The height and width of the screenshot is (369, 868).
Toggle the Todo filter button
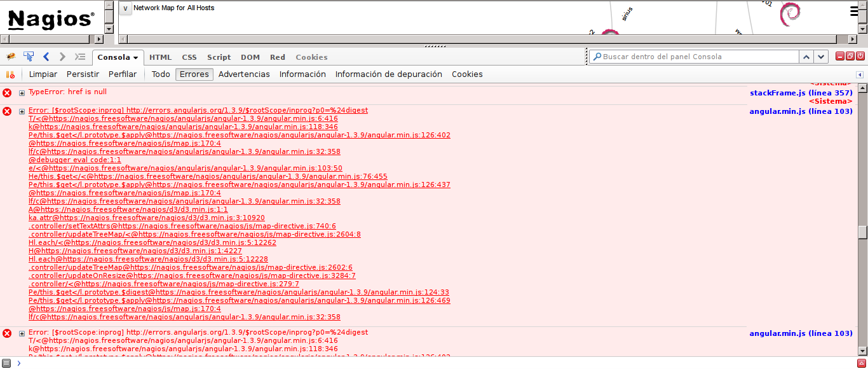pos(161,74)
